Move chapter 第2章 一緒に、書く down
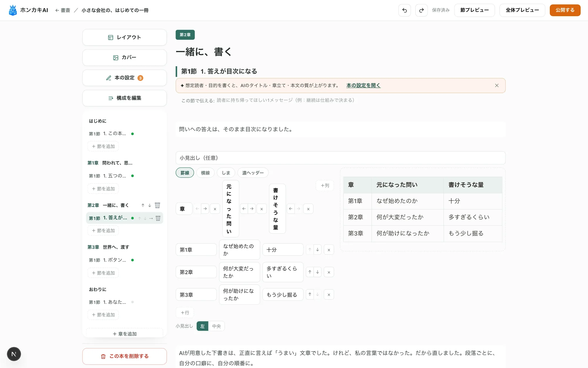 coord(150,205)
